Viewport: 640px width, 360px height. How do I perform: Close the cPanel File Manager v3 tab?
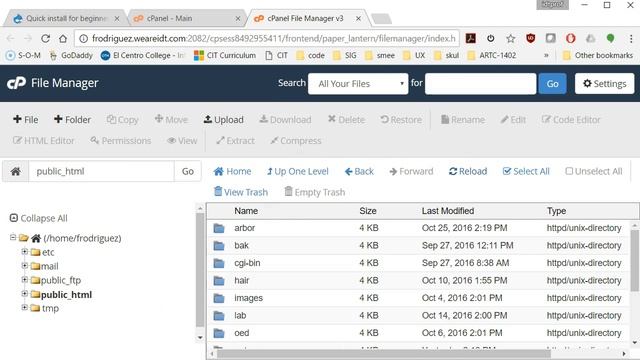click(x=358, y=18)
